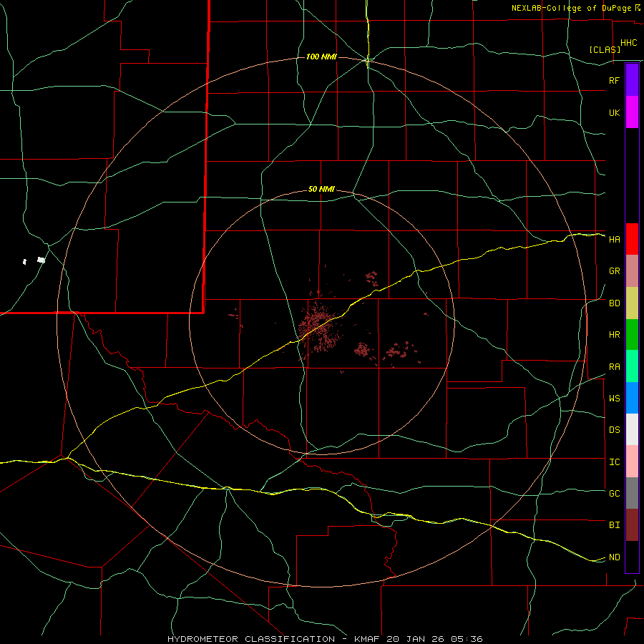Click the "RF" legend label

[614, 80]
